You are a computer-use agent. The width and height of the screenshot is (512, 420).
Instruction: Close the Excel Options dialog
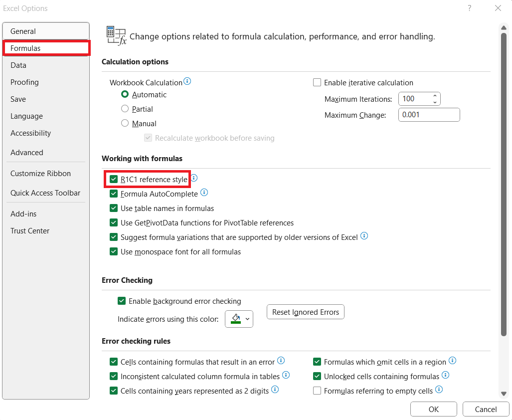[498, 8]
